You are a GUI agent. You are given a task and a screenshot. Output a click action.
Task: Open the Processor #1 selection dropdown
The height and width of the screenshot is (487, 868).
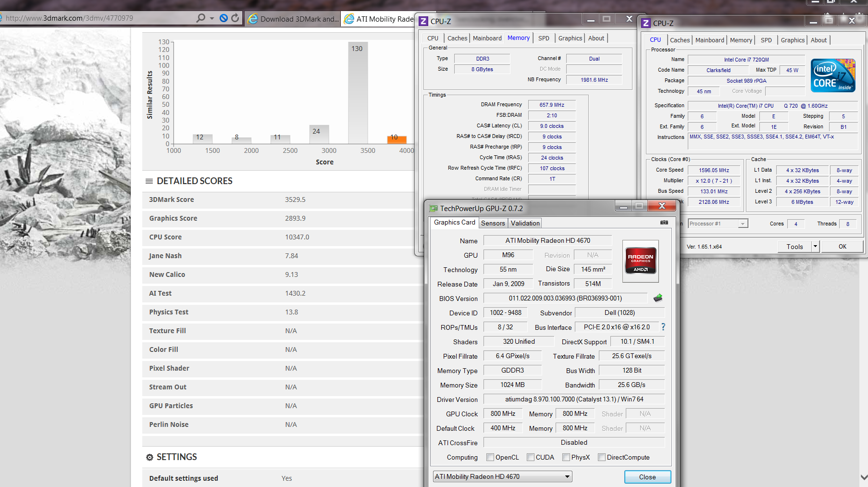click(718, 224)
